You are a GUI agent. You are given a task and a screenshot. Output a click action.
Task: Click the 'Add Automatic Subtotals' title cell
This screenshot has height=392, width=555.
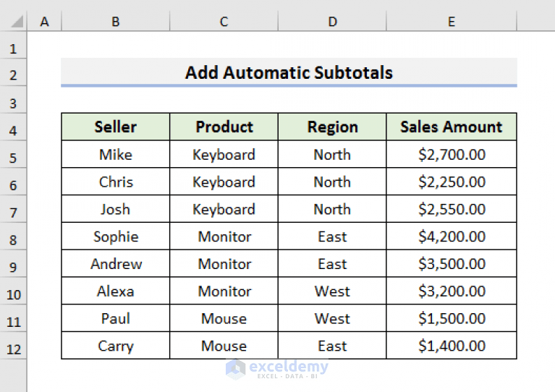point(289,72)
